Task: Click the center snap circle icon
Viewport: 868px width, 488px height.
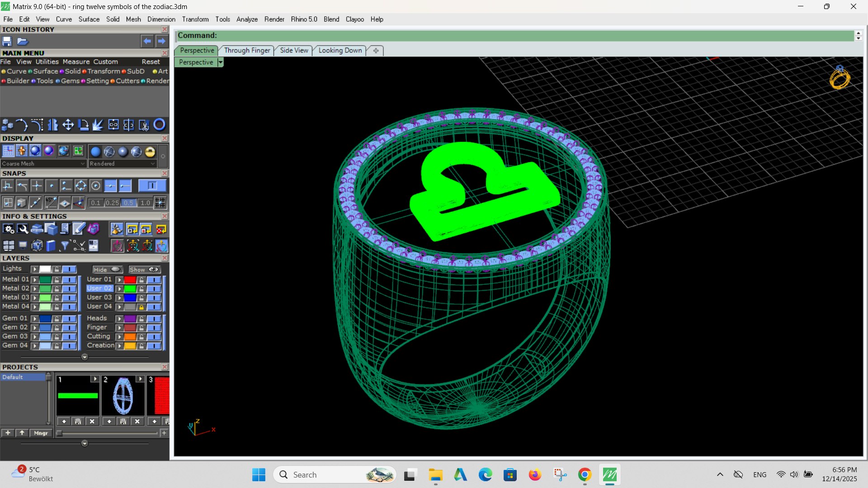Action: tap(95, 186)
